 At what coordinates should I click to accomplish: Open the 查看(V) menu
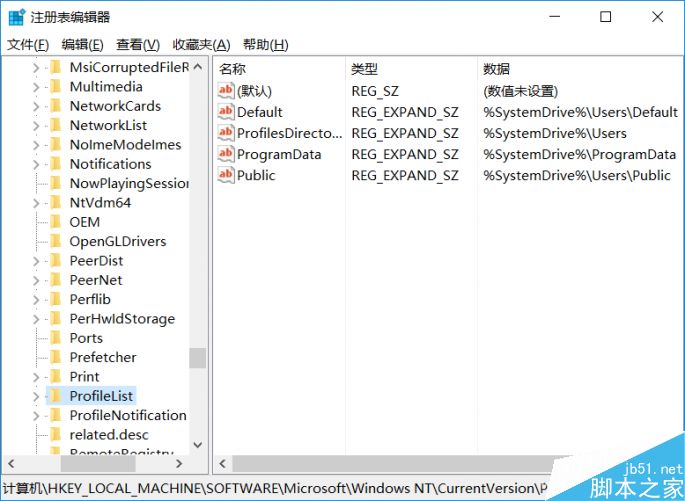tap(137, 45)
